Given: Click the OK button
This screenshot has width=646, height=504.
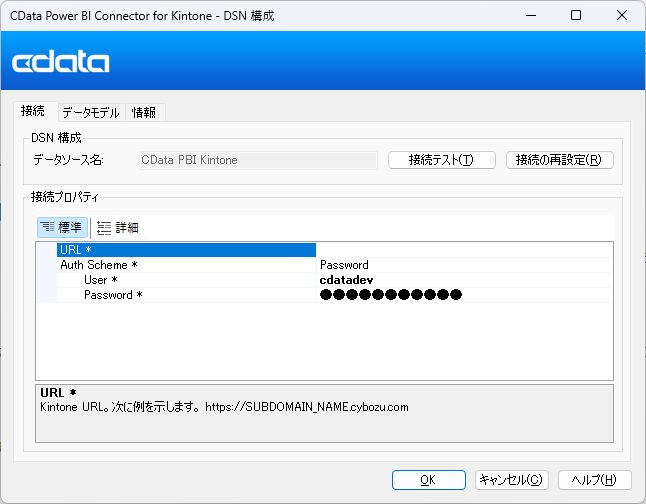Looking at the screenshot, I should [428, 480].
